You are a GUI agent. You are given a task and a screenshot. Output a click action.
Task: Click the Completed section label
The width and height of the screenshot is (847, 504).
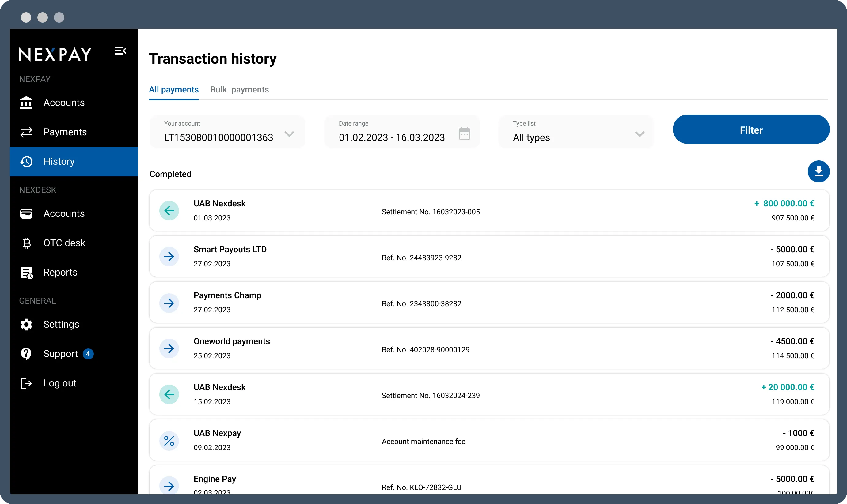(x=170, y=174)
